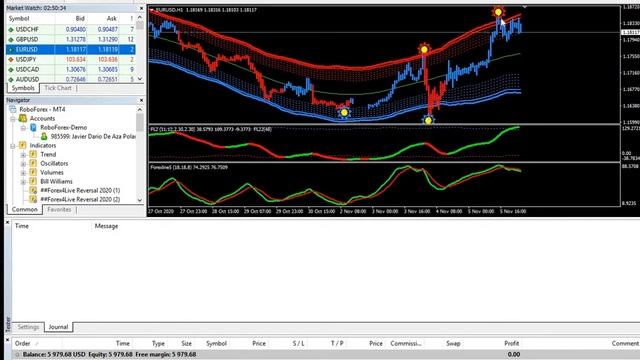The image size is (640, 360).
Task: Click the RoboForex - MT4 root icon
Action: (13, 109)
